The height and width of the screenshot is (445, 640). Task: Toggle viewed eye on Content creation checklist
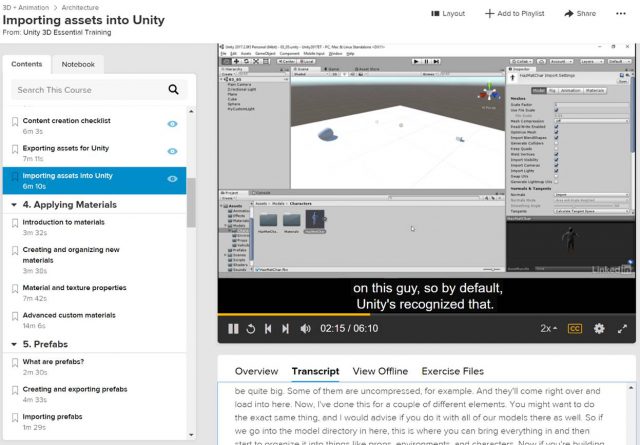[x=172, y=124]
